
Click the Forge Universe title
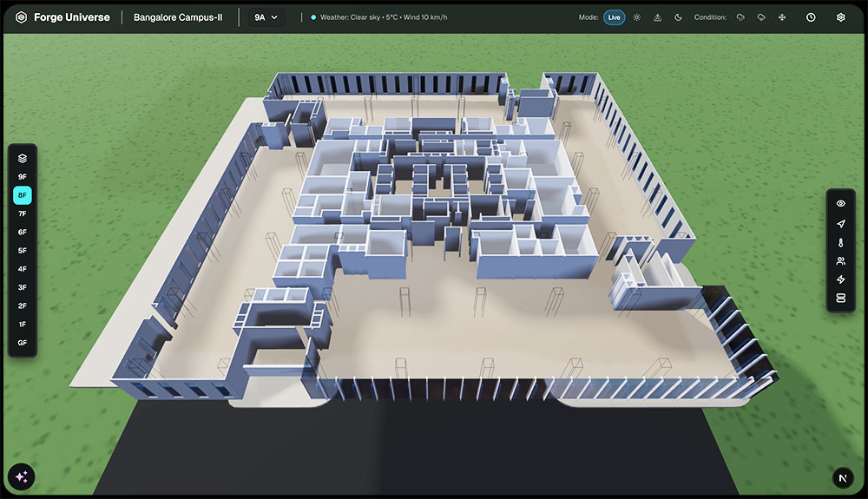[72, 17]
